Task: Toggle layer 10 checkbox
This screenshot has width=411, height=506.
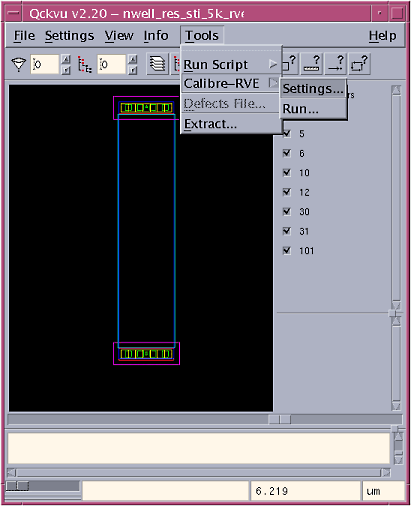Action: (287, 173)
